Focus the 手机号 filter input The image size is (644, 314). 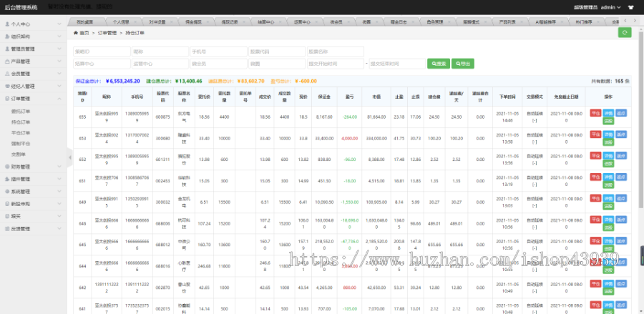[218, 51]
